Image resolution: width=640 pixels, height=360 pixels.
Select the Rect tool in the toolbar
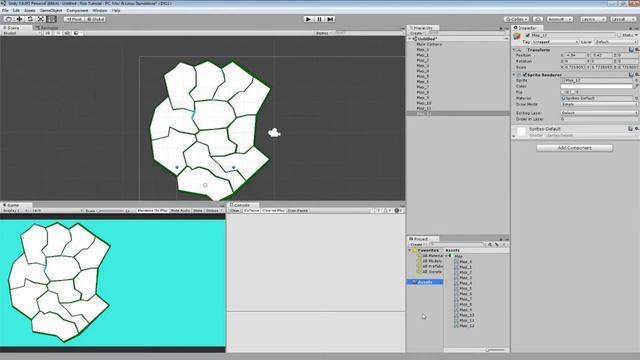(x=51, y=19)
